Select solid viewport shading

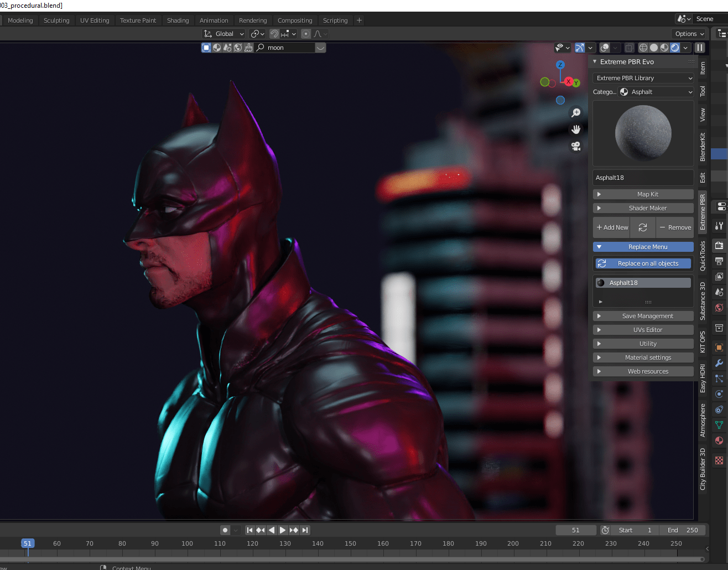[654, 48]
